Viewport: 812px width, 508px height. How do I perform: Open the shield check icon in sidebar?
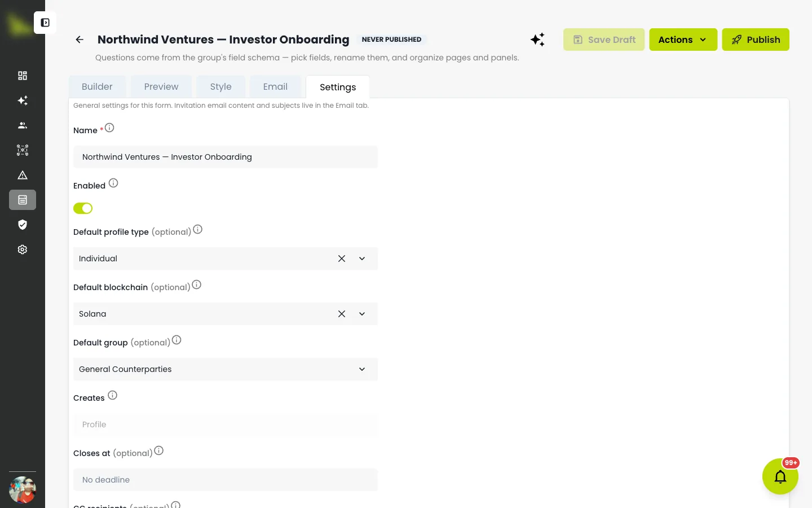click(x=23, y=225)
